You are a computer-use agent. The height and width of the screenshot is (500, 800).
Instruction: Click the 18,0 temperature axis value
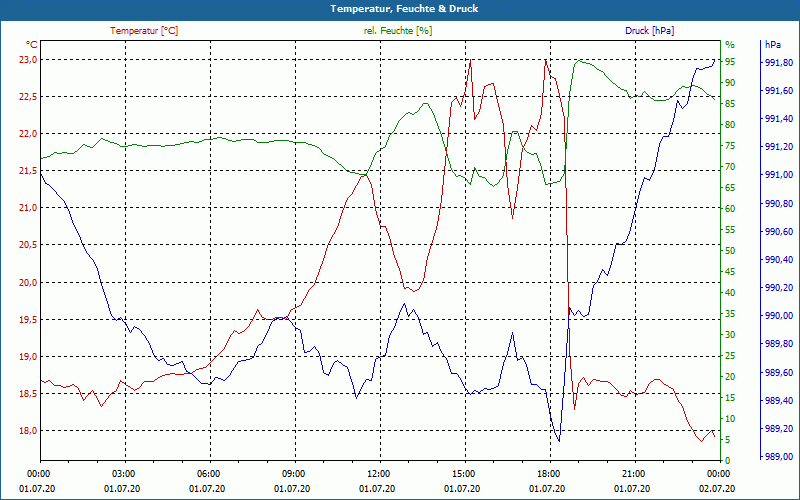28,431
